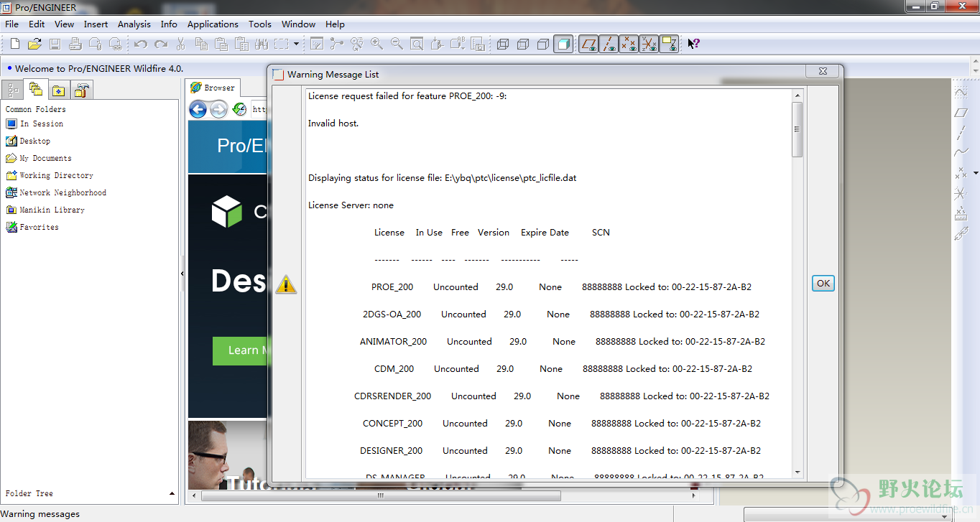Close the Warning Message List dialog

[823, 72]
